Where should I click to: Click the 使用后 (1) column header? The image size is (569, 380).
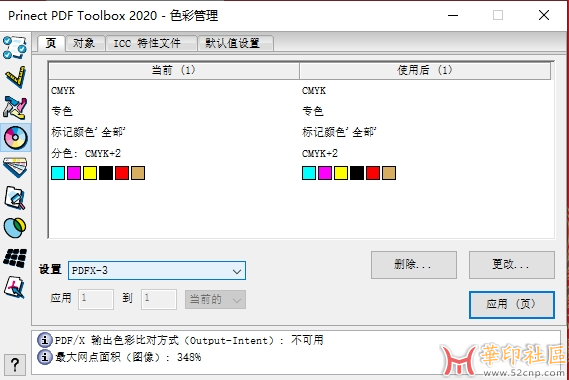(425, 70)
